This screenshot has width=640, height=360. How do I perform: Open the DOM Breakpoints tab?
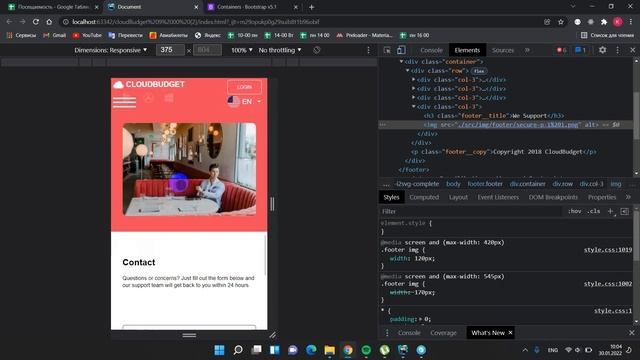tap(553, 197)
